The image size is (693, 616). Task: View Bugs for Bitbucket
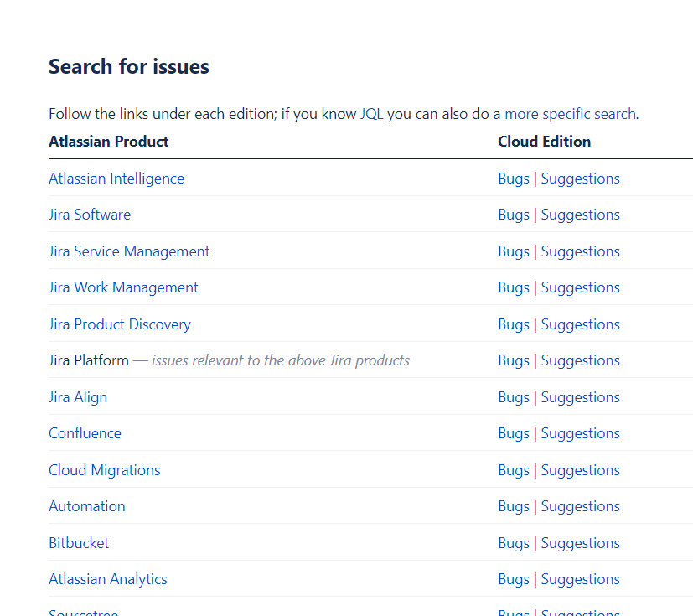point(514,543)
